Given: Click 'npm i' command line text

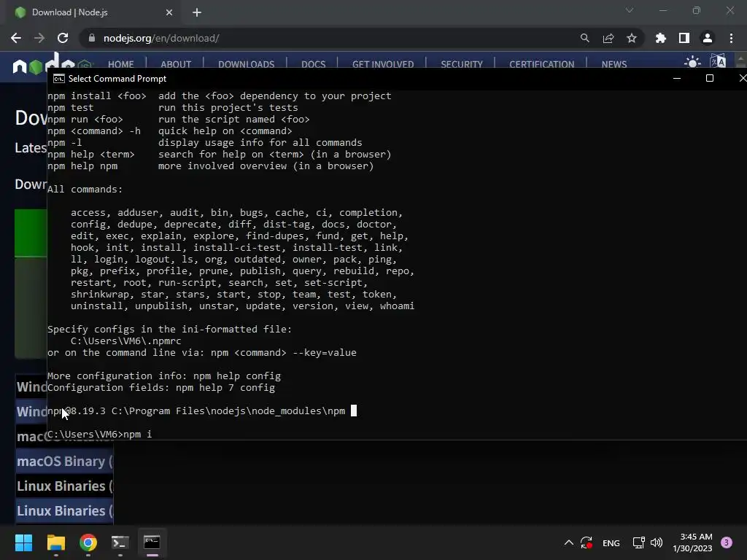Looking at the screenshot, I should pos(138,435).
